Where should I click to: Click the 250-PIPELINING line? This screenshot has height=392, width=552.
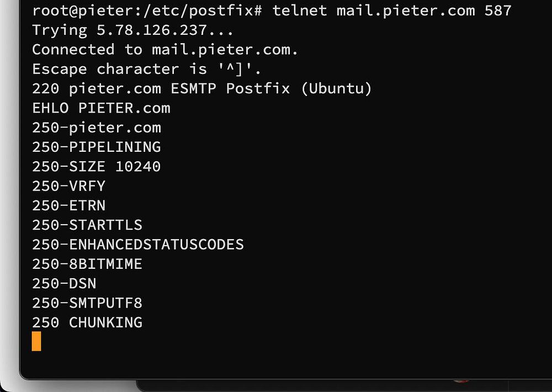[x=97, y=147]
